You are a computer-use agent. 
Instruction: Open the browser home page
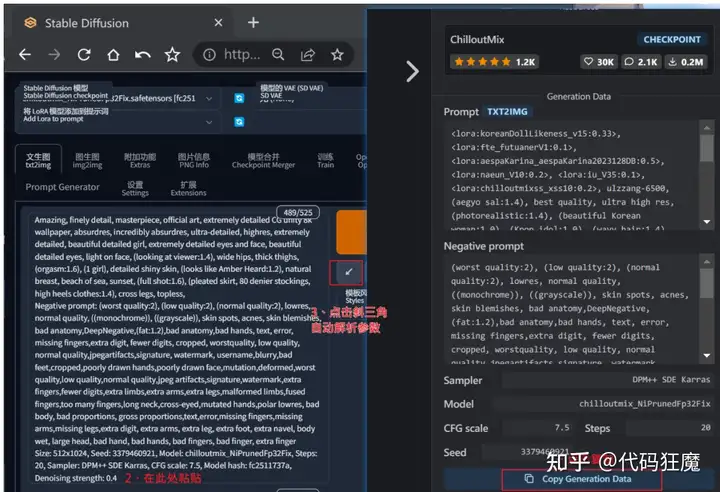click(113, 55)
